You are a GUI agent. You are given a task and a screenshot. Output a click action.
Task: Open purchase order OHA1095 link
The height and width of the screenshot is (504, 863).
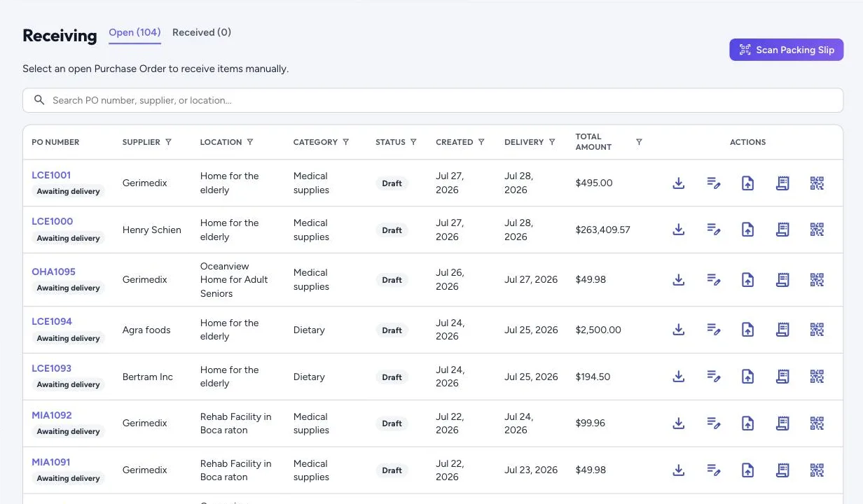coord(53,272)
